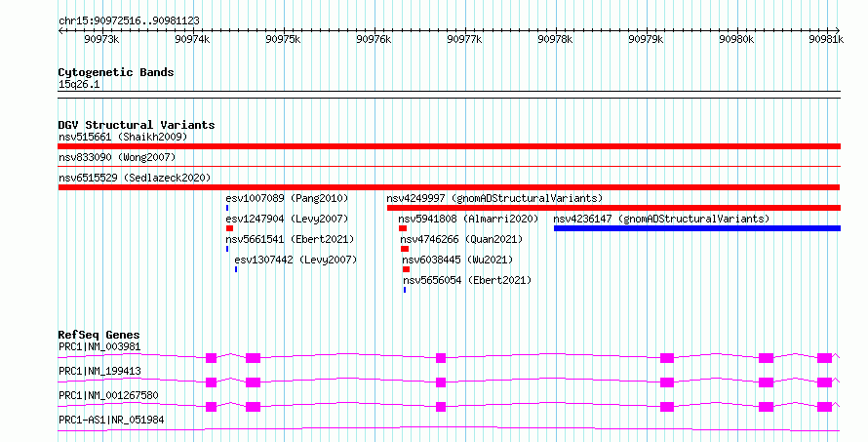Open the PRC1|NM_003981 transcript label
This screenshot has width=868, height=442.
(99, 347)
